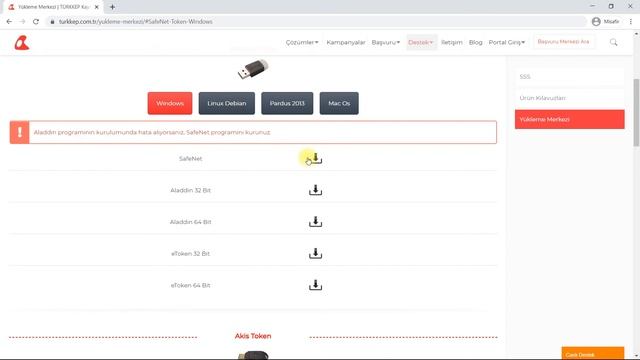Open the site search magnifier icon
640x360 pixels.
(613, 42)
